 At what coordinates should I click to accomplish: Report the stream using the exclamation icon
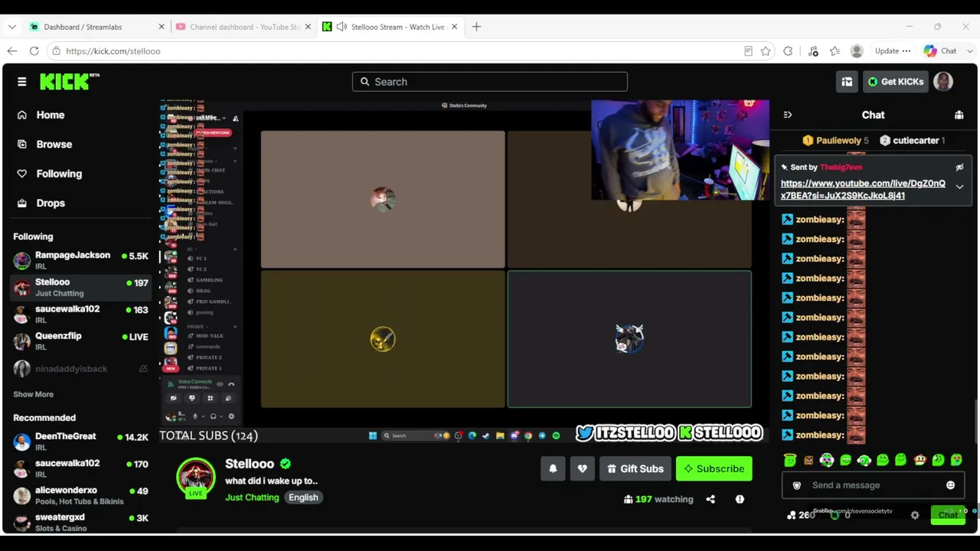740,500
